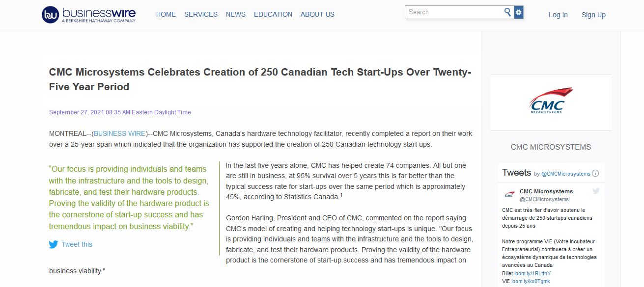Go to the EDUCATION page

(273, 14)
